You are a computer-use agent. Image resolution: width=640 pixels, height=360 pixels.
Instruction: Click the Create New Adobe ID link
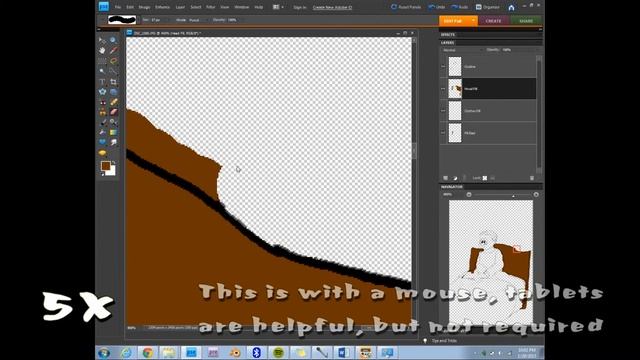point(332,7)
